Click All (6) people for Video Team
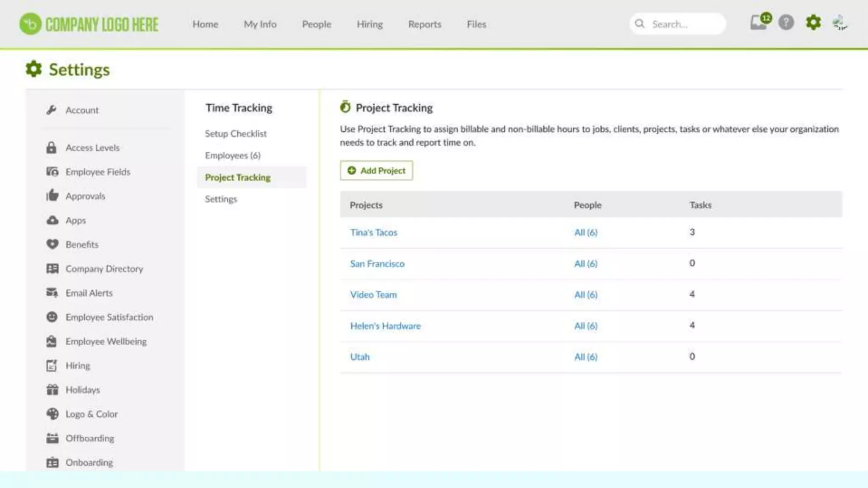This screenshot has width=868, height=488. (586, 295)
